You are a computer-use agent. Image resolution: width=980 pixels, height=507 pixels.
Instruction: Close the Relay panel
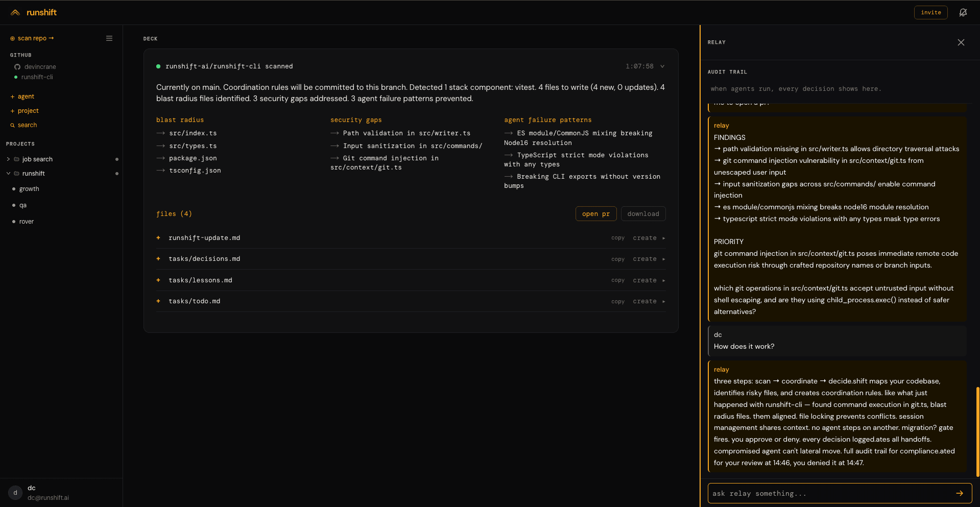[961, 42]
